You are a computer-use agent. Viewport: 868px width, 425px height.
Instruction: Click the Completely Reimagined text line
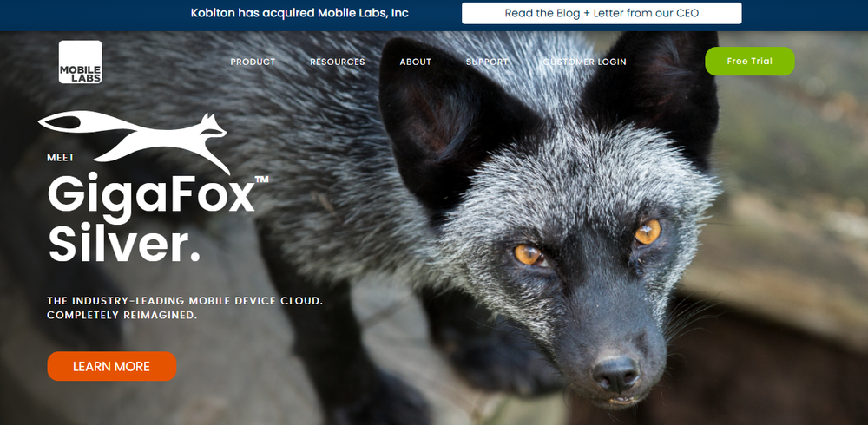122,316
